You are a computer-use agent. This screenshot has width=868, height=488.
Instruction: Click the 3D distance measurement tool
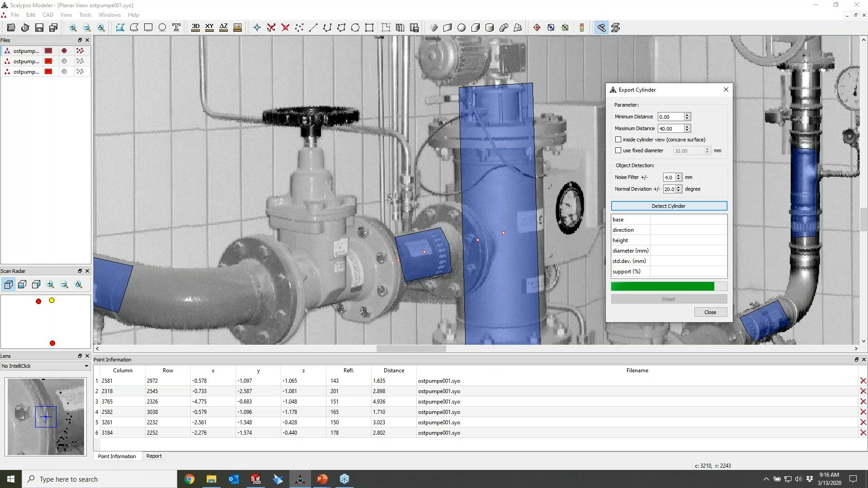(196, 28)
